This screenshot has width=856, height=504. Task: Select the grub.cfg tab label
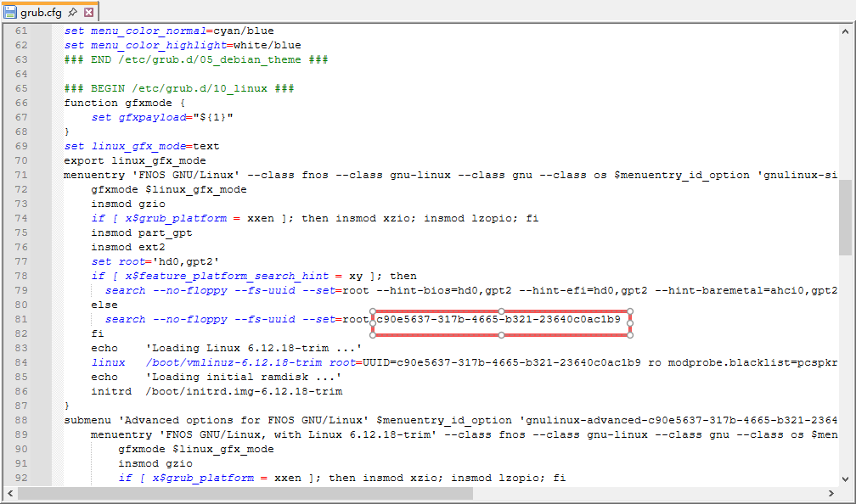pyautogui.click(x=41, y=13)
